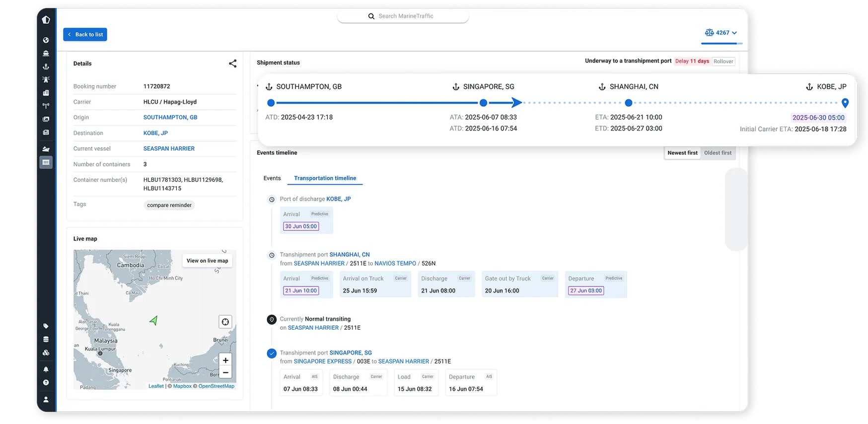Click the Search MarineTraffic field
This screenshot has width=868, height=424.
(403, 16)
